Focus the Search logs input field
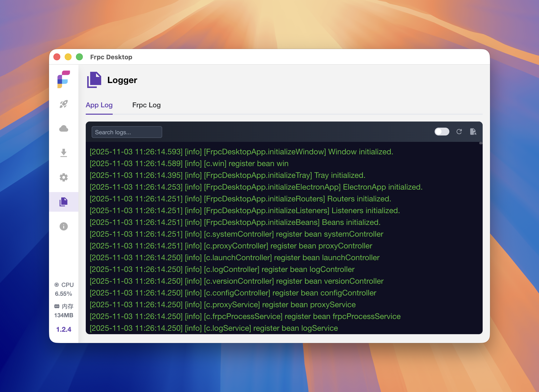The image size is (539, 392). tap(127, 132)
